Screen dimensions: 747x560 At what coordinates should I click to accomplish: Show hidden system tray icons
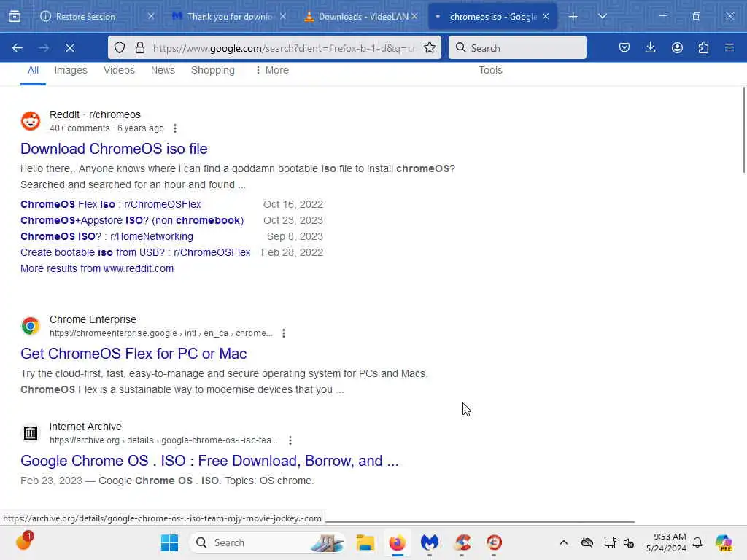[x=564, y=542]
